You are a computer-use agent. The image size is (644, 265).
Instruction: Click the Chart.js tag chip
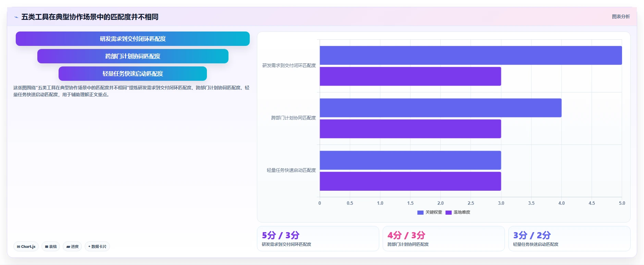click(26, 247)
